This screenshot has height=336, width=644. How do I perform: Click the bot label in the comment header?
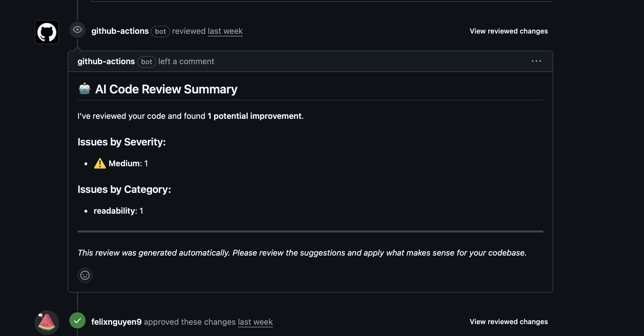(147, 62)
